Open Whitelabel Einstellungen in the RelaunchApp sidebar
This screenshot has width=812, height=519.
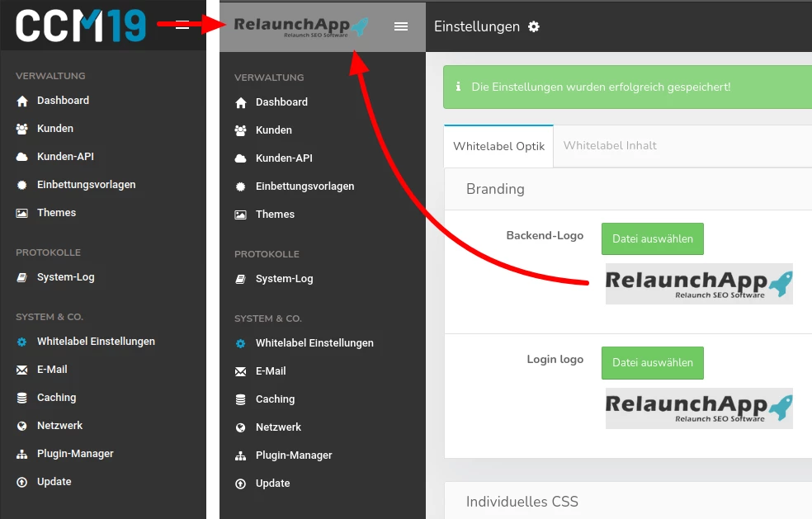click(x=314, y=343)
